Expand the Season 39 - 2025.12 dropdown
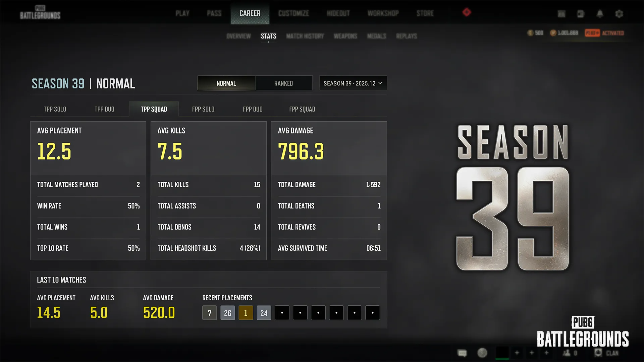Viewport: 644px width, 362px height. [353, 83]
